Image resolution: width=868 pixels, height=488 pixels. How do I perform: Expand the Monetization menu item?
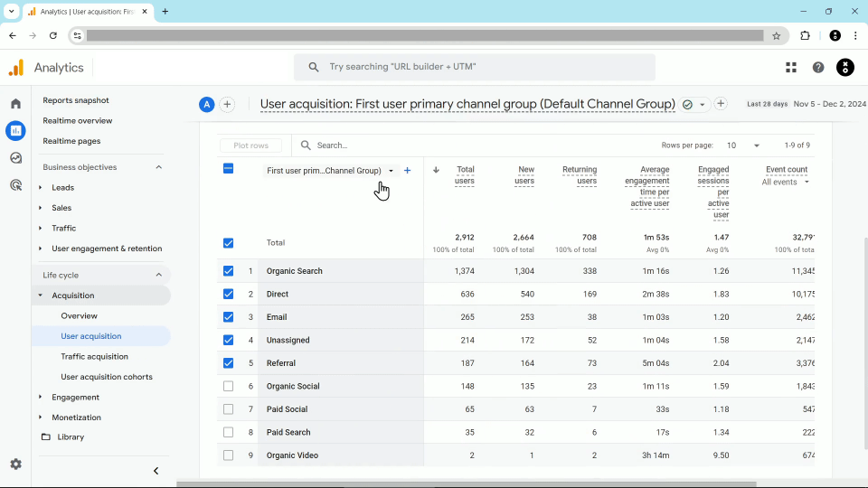coord(41,418)
